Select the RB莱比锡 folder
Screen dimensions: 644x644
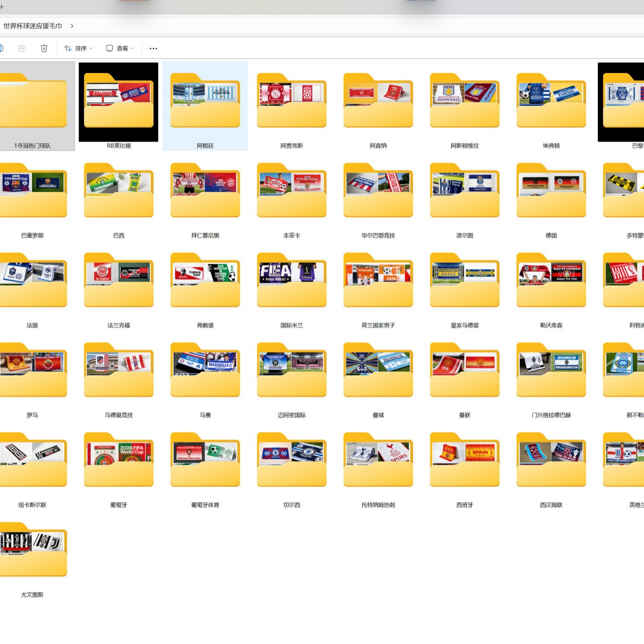click(119, 100)
